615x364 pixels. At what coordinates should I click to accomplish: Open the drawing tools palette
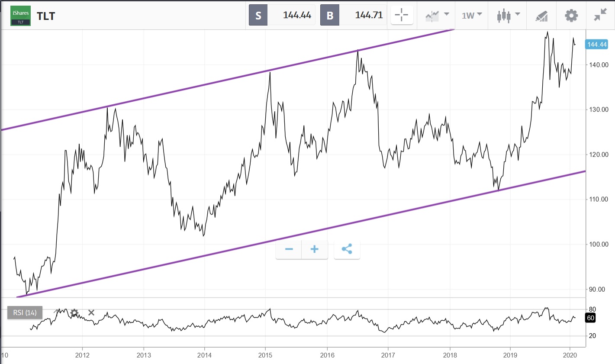tap(542, 15)
